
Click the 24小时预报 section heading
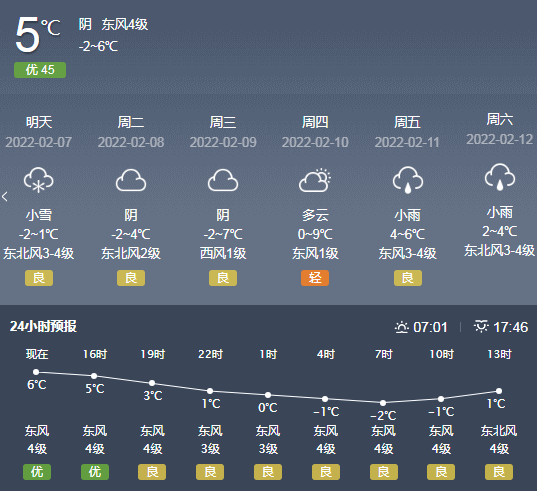pyautogui.click(x=43, y=326)
